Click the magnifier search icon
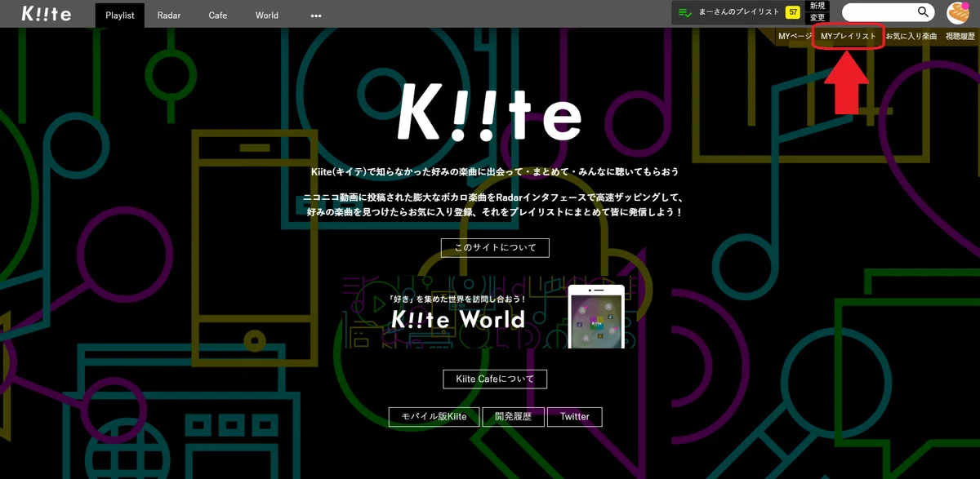 coord(924,12)
